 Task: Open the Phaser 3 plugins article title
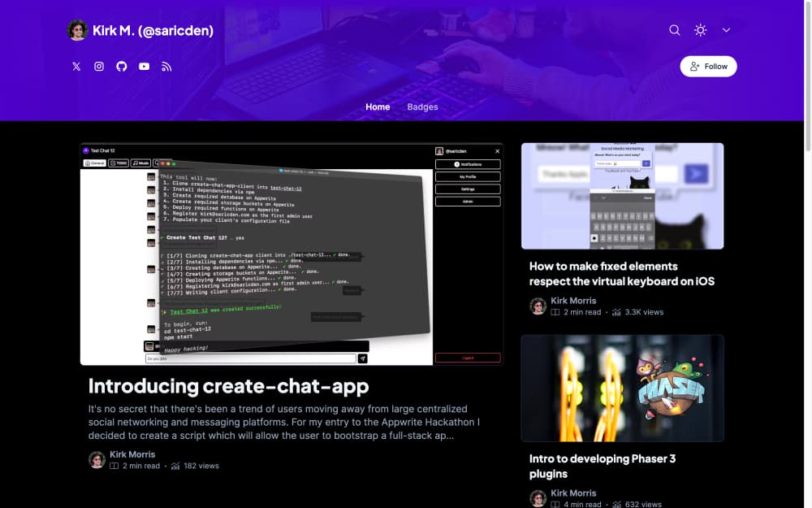(602, 466)
